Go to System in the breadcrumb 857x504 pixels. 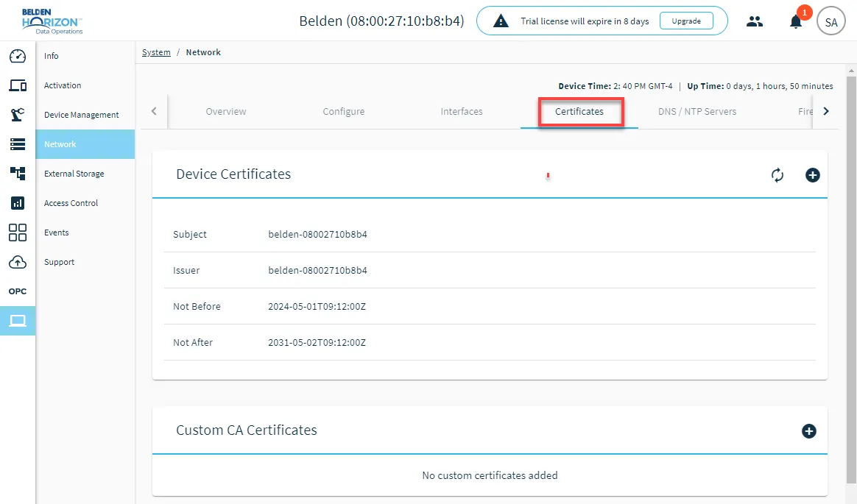pyautogui.click(x=156, y=52)
